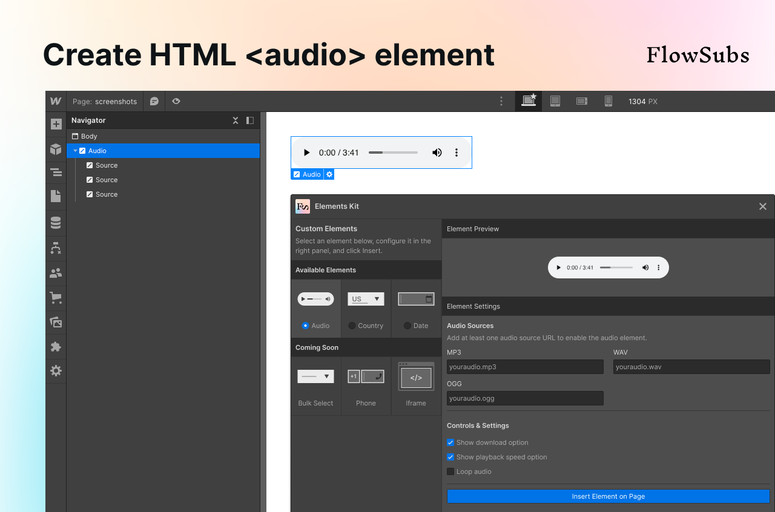
Task: Open the Navigator panel icon
Action: point(56,172)
